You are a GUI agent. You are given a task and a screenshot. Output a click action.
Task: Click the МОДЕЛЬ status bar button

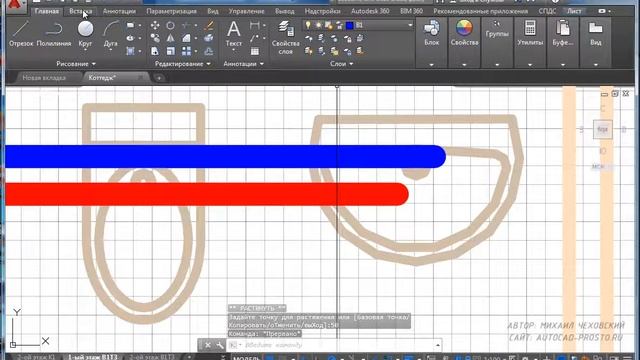point(246,358)
